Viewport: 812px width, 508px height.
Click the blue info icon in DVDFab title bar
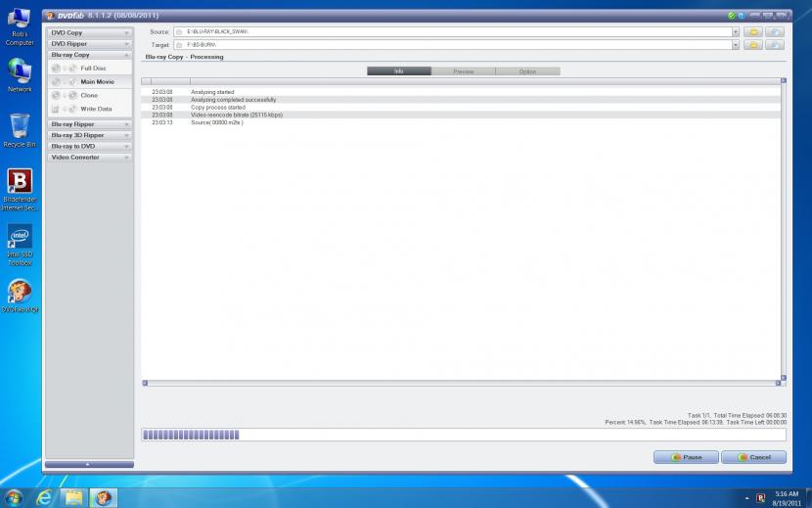741,16
